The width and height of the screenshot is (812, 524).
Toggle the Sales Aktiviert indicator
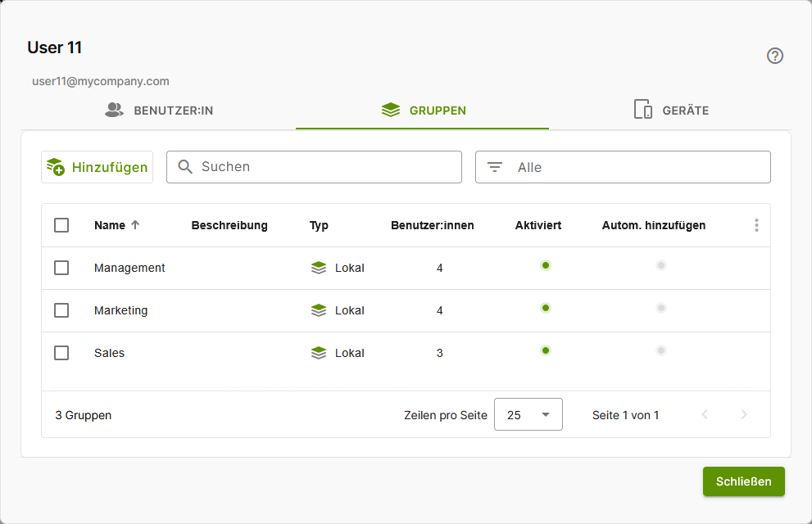pos(546,350)
